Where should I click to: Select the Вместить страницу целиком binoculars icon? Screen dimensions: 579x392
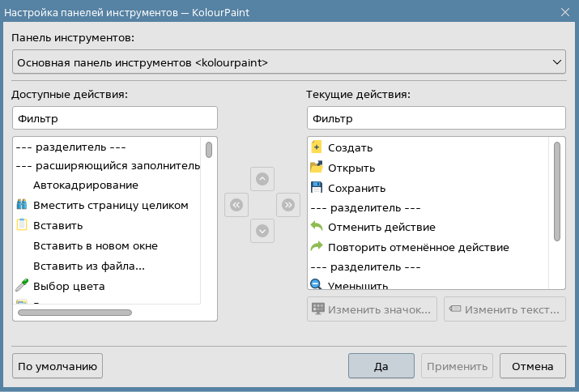pyautogui.click(x=22, y=206)
